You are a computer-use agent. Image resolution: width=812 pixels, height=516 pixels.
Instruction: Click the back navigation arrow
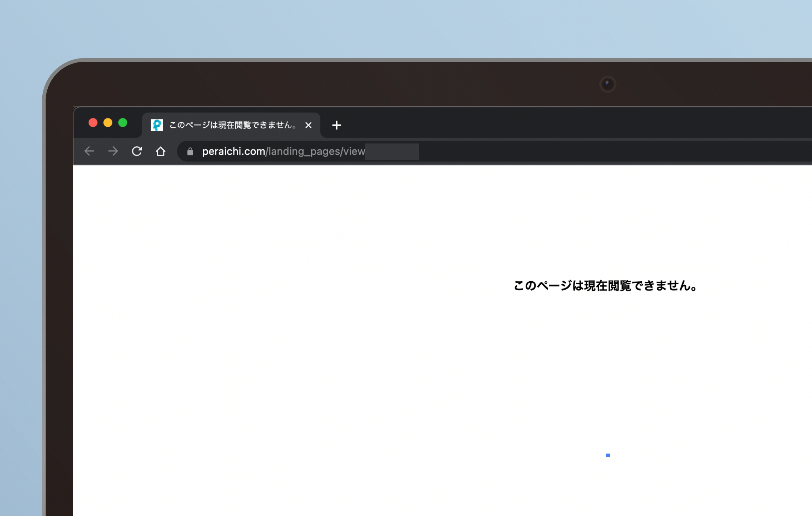pos(89,151)
